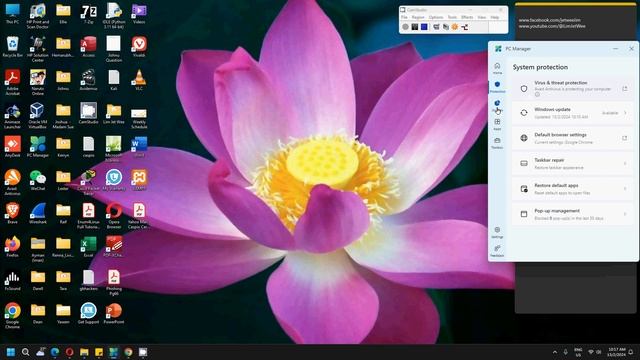Open File Explorer from taskbar
Viewport: 640px width, 360px height.
click(x=84, y=352)
